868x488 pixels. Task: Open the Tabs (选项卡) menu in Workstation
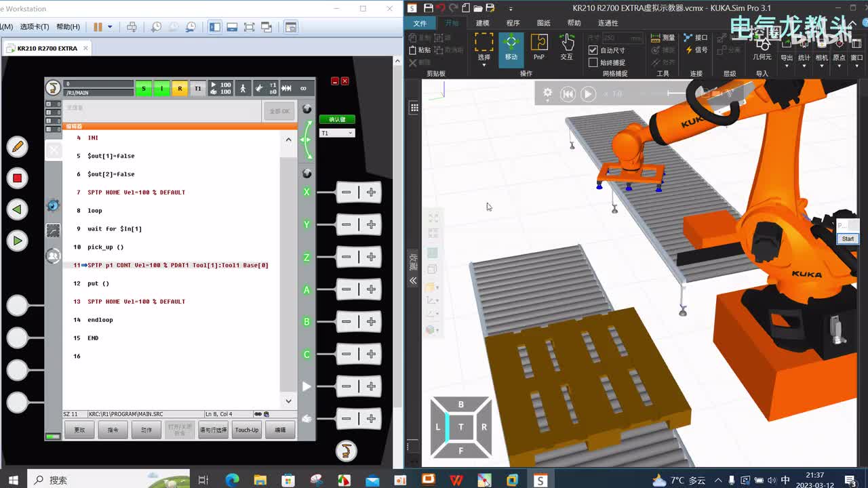click(x=34, y=27)
